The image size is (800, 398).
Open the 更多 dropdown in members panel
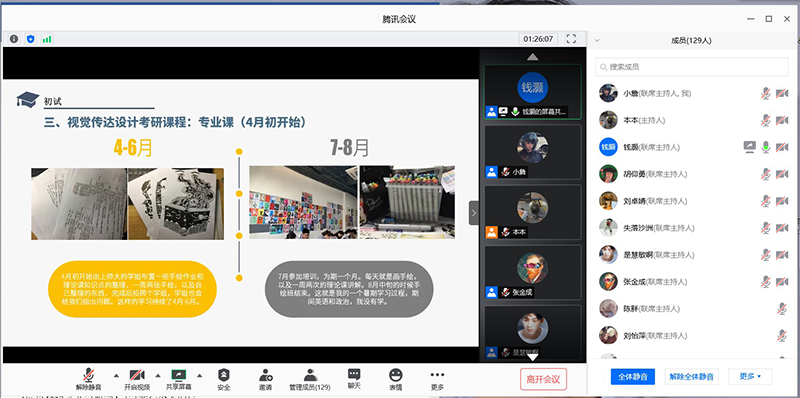click(750, 377)
